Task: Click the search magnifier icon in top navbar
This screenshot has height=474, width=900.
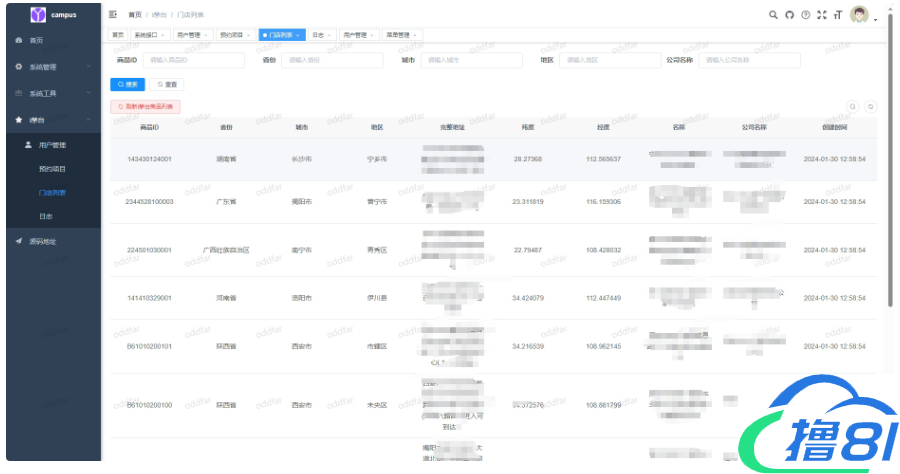Action: coord(773,15)
